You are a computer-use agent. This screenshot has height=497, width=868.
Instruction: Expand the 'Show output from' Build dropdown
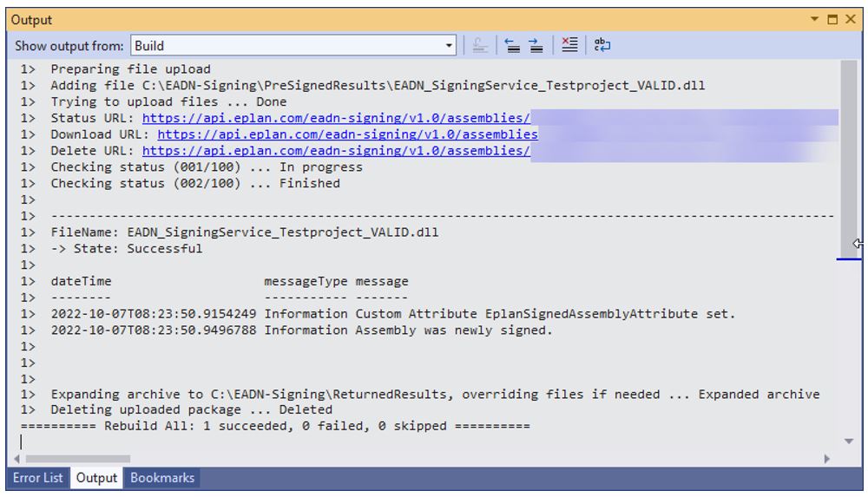point(449,46)
